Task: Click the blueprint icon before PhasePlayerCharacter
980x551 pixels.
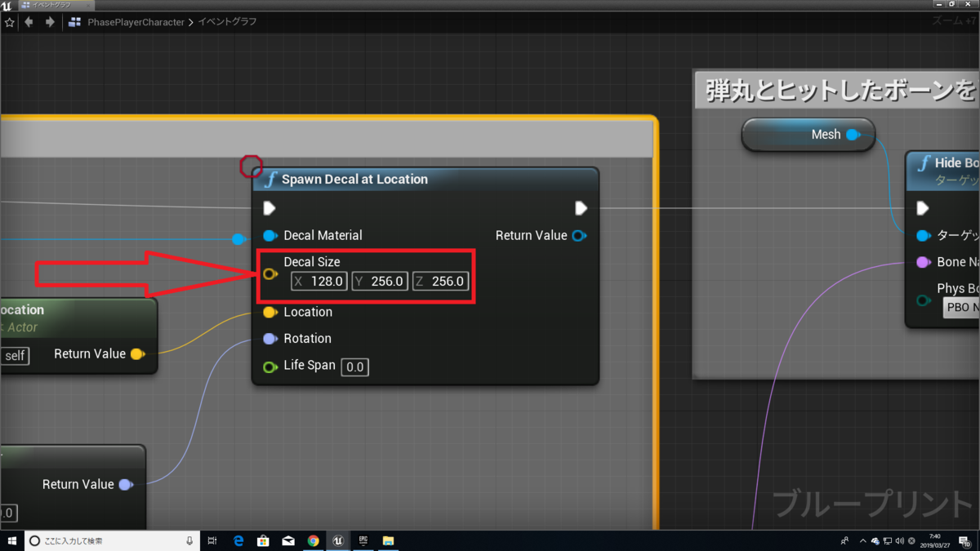Action: pyautogui.click(x=76, y=22)
